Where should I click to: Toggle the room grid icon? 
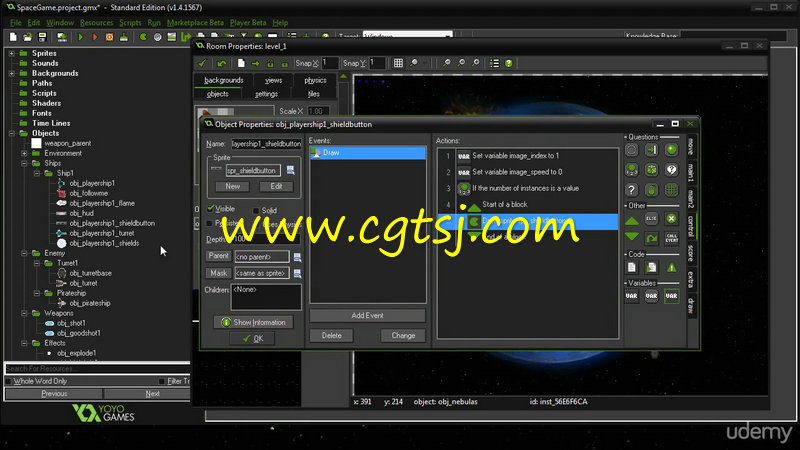[398, 63]
